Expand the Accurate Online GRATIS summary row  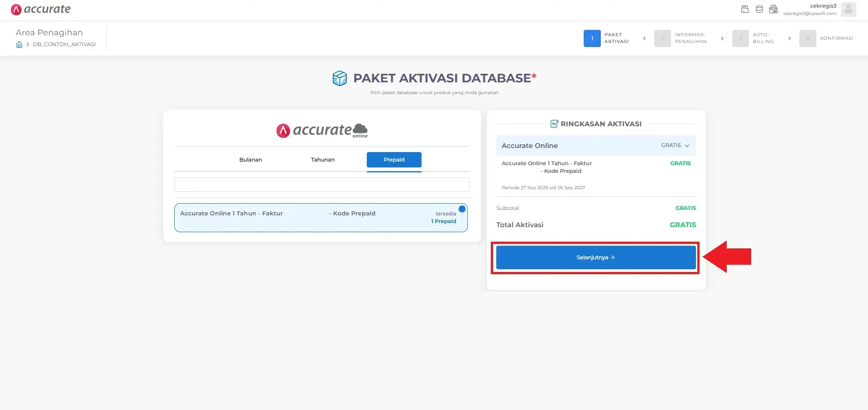tap(596, 146)
